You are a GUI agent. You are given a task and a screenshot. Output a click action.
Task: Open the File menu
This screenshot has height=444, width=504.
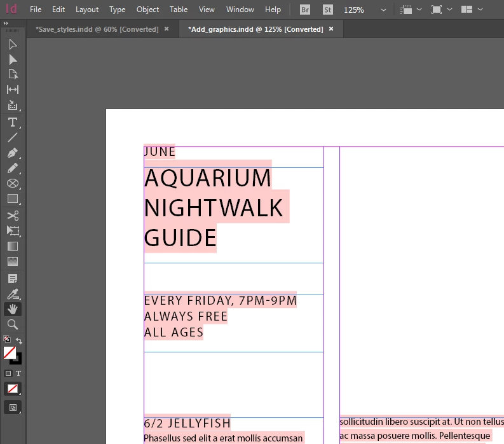[x=36, y=10]
